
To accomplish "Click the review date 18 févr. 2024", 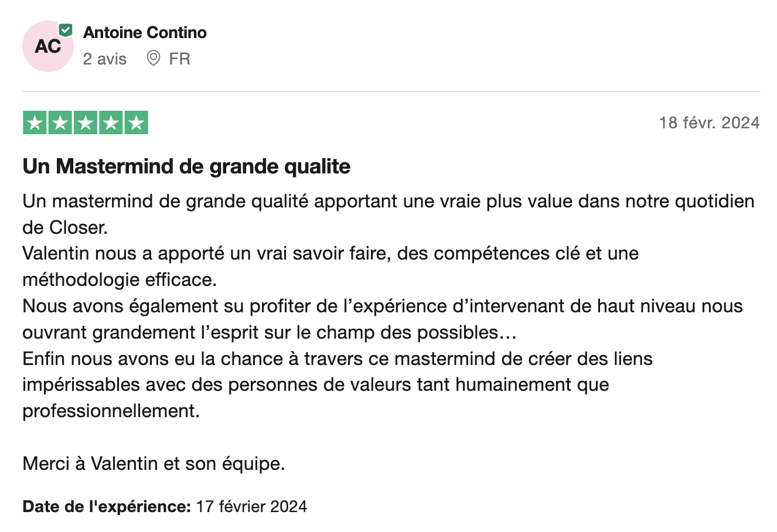I will [709, 123].
